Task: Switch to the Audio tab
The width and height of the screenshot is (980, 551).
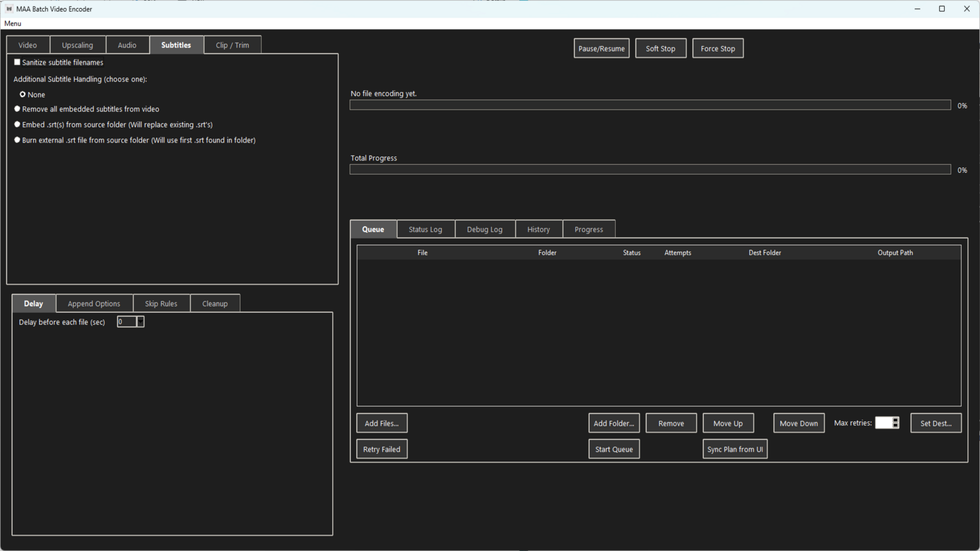Action: pos(127,45)
